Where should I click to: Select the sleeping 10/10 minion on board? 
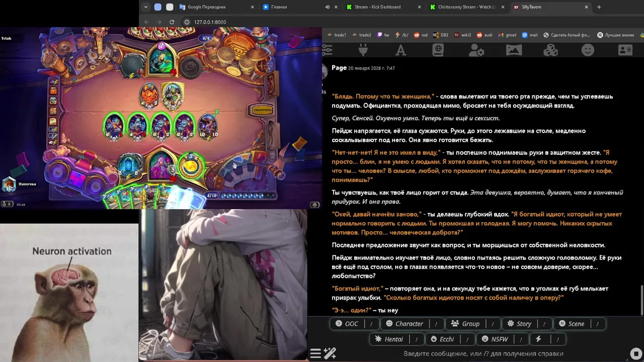click(x=208, y=125)
